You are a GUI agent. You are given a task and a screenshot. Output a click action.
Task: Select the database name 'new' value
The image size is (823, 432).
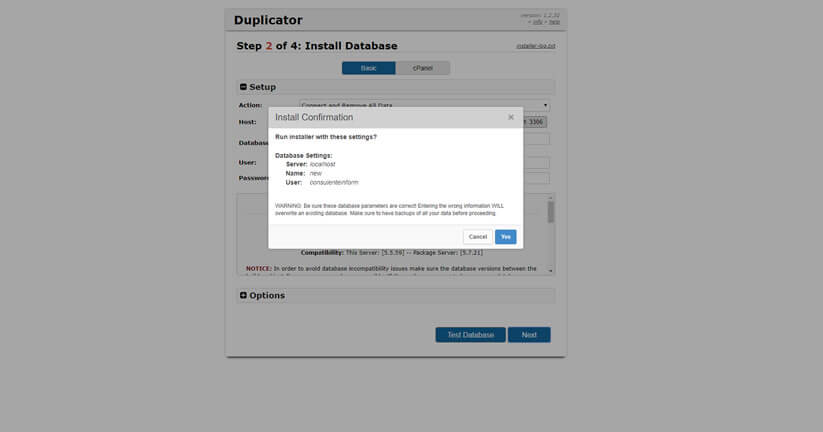coord(315,173)
